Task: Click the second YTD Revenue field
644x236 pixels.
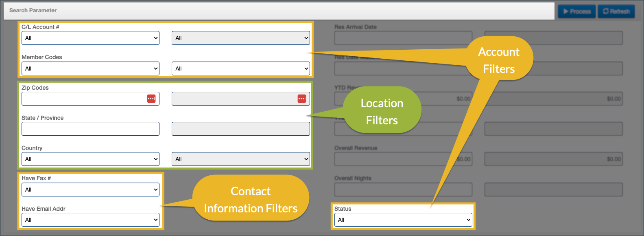Action: coord(553,99)
